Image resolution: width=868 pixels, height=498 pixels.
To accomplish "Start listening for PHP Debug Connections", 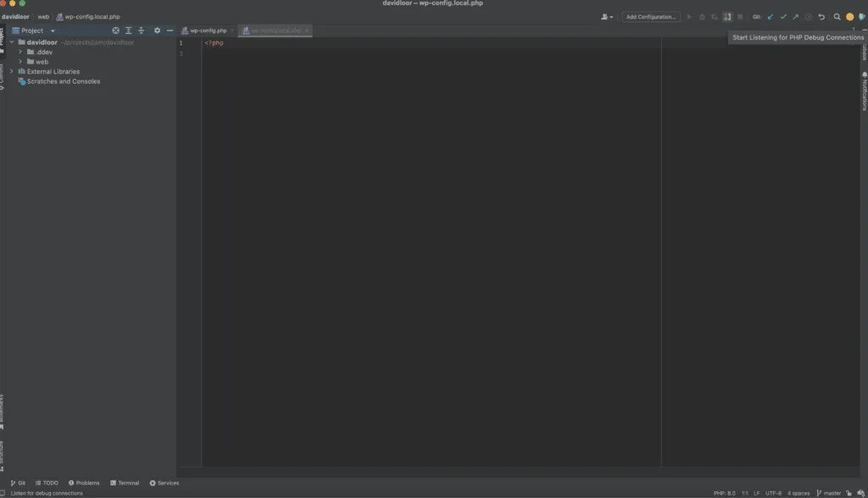I will [x=726, y=16].
